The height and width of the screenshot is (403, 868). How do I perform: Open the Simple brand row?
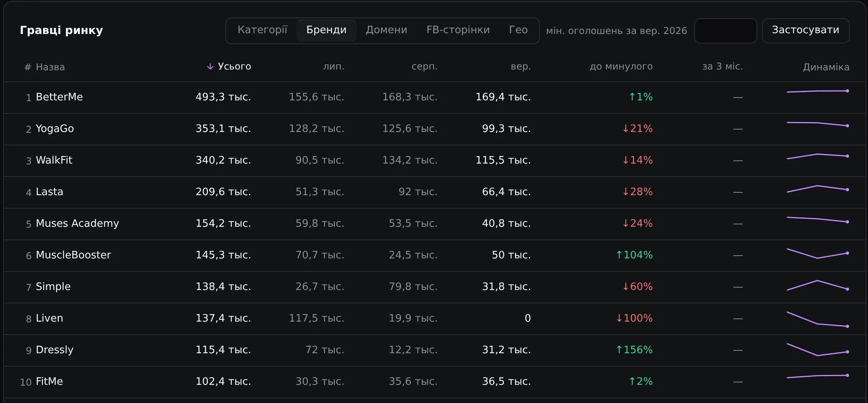point(435,287)
